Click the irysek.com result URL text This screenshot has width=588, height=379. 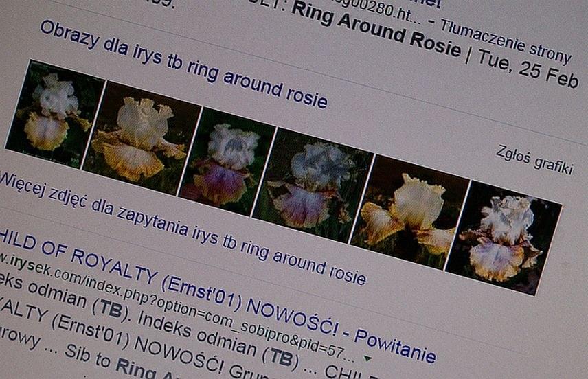pos(177,308)
